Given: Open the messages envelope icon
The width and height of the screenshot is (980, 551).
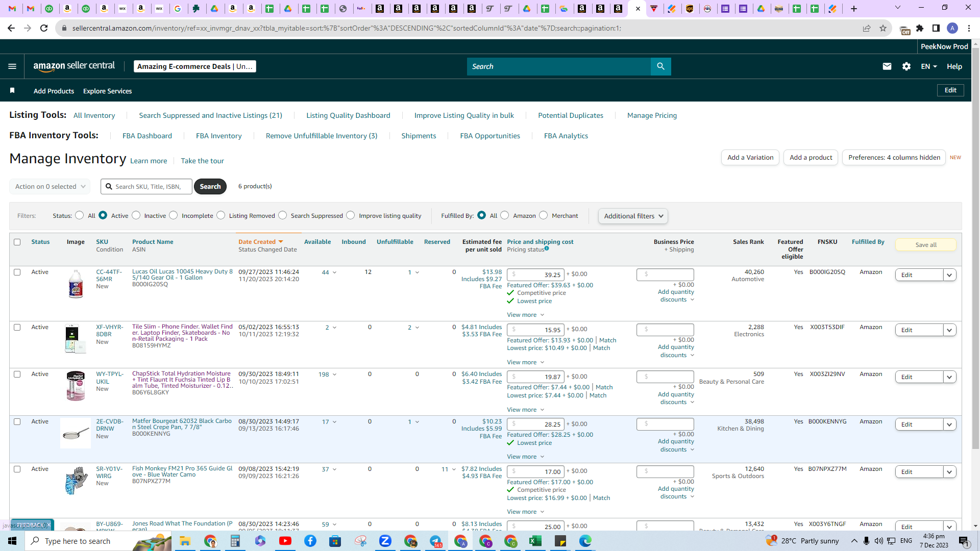Looking at the screenshot, I should [887, 66].
